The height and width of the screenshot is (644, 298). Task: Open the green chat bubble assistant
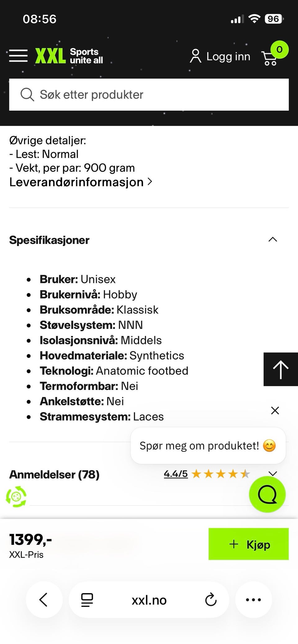267,494
